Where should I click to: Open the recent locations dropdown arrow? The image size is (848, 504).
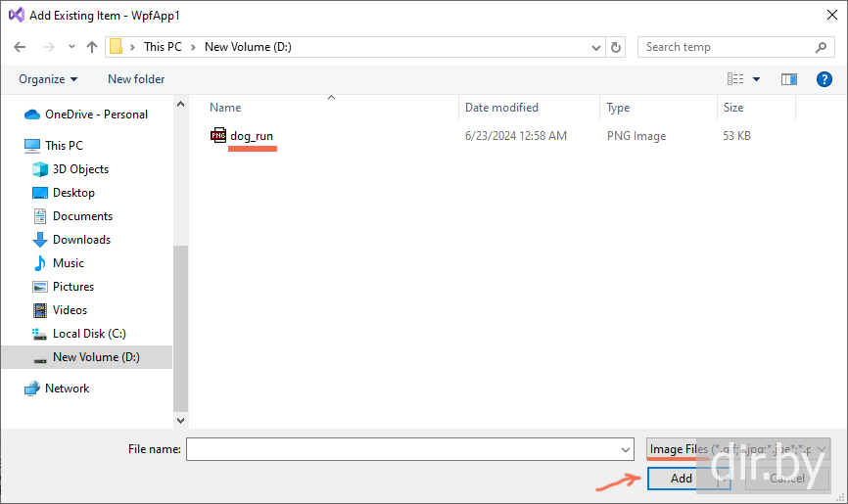click(71, 47)
